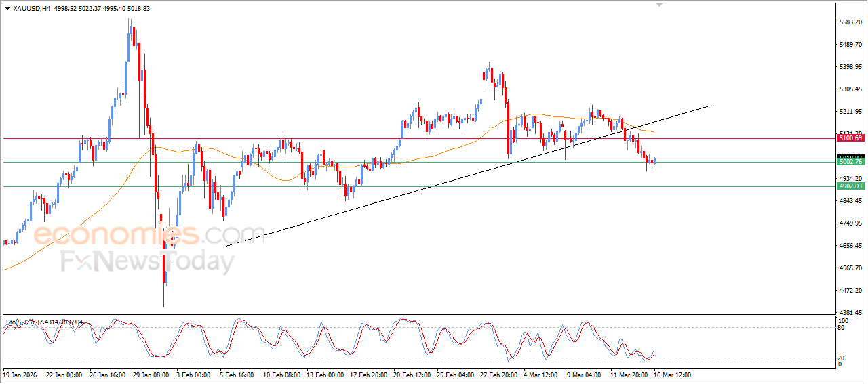Click the 20 Feb 12:00 date label
The width and height of the screenshot is (868, 384).
pos(411,374)
